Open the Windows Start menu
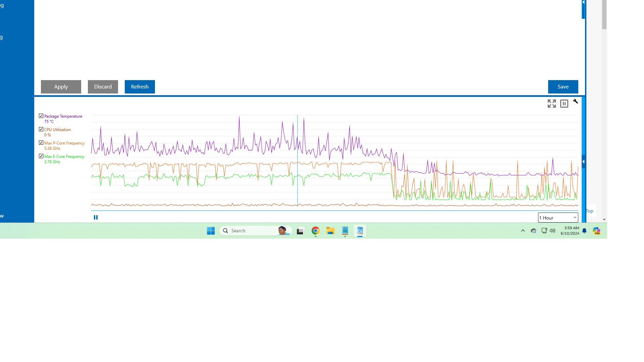The height and width of the screenshot is (362, 644). 211,231
